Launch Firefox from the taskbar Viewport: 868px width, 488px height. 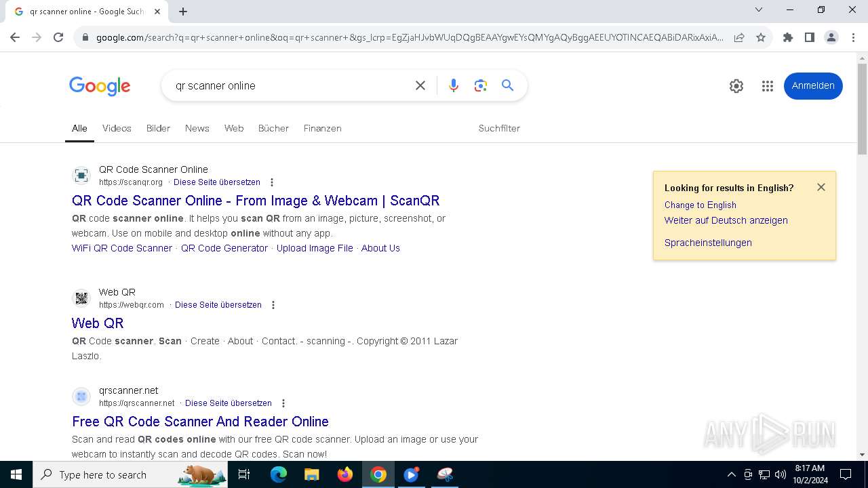345,474
